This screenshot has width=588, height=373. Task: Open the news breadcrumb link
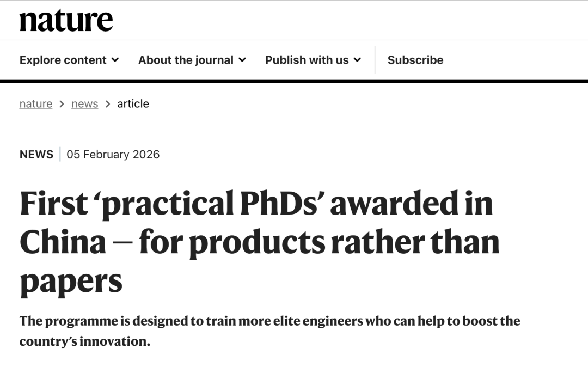(x=84, y=103)
